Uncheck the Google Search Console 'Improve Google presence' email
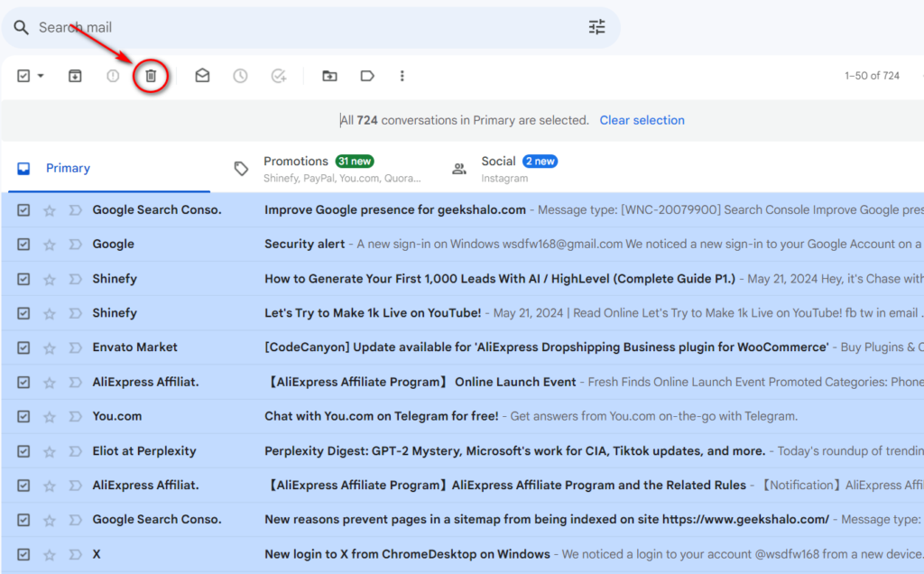The image size is (924, 574). (23, 209)
